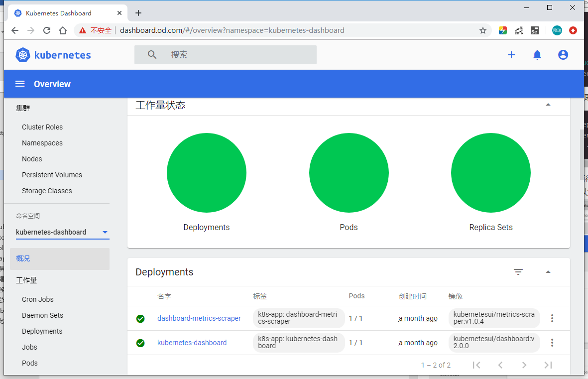Go to previous page of deployments
This screenshot has height=379, width=588.
coord(500,365)
